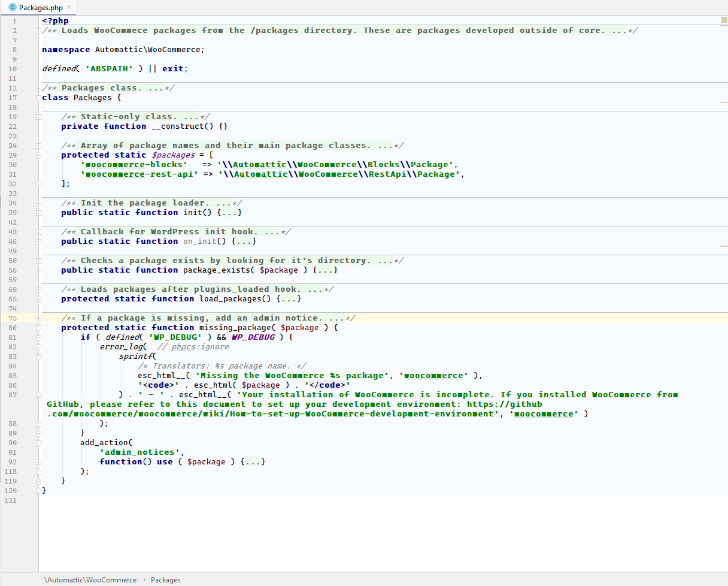Image resolution: width=728 pixels, height=586 pixels.
Task: Click the '</code>' string on line 86
Action: click(326, 385)
